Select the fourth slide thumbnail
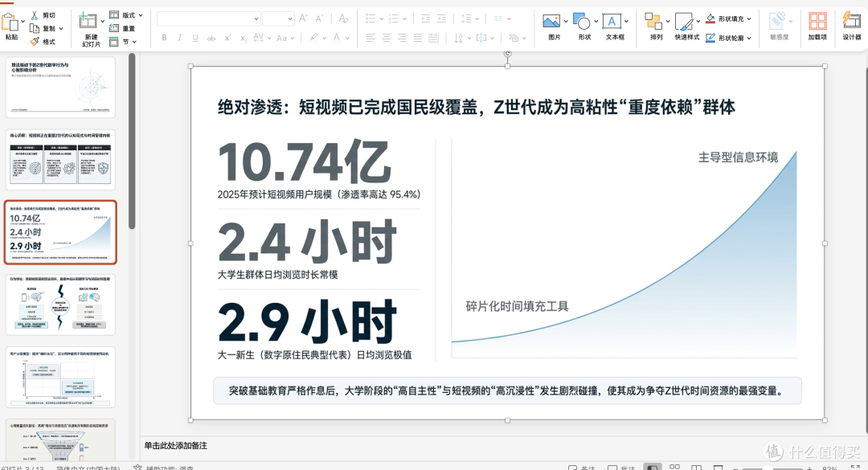Screen dimensions: 868x470 pos(60,305)
